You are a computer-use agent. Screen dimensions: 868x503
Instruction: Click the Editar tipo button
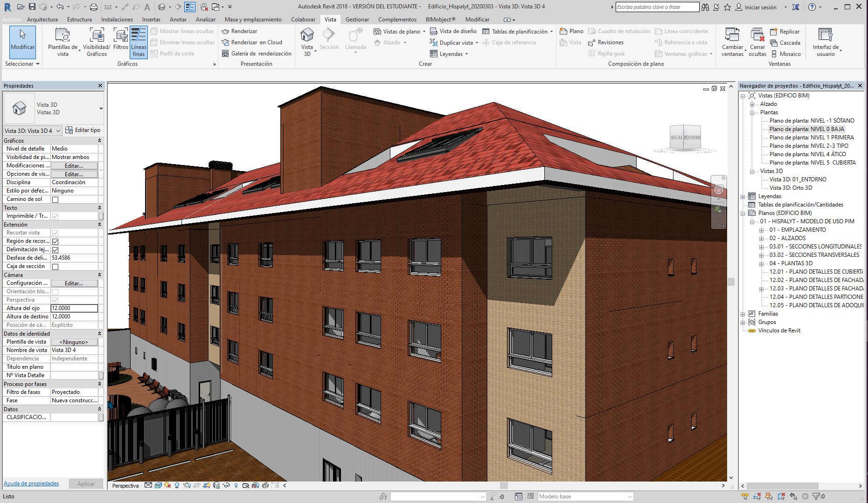tap(83, 131)
